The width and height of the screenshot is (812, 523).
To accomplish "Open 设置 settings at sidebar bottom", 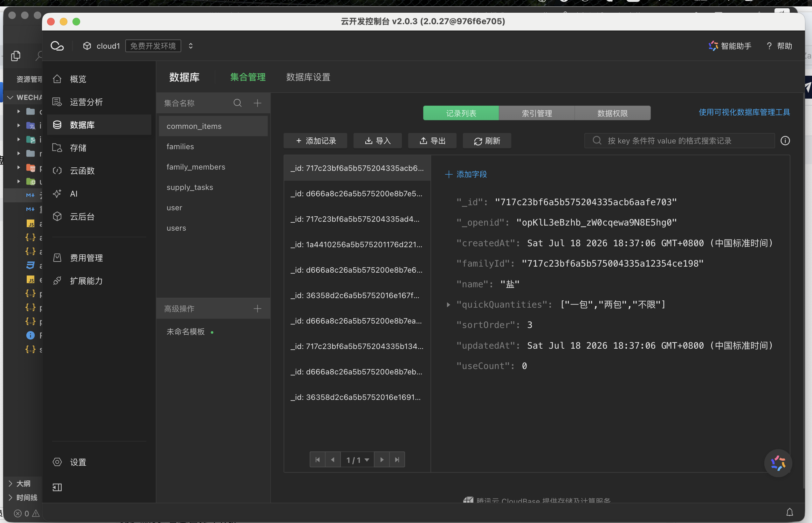I will tap(99, 462).
